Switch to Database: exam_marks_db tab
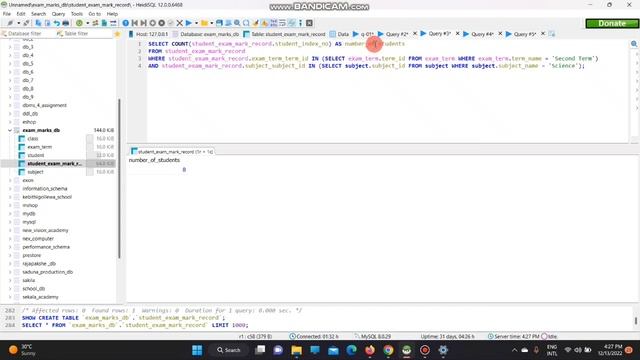 click(206, 34)
